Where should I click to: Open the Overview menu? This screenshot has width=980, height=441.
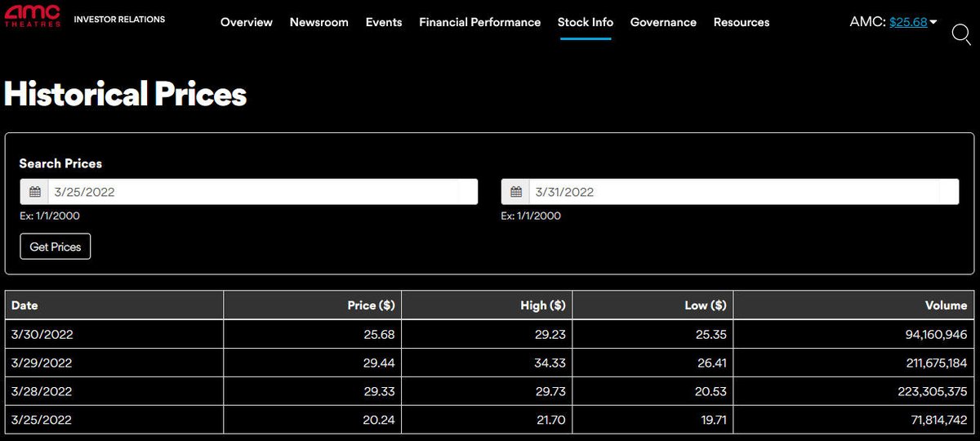point(247,22)
